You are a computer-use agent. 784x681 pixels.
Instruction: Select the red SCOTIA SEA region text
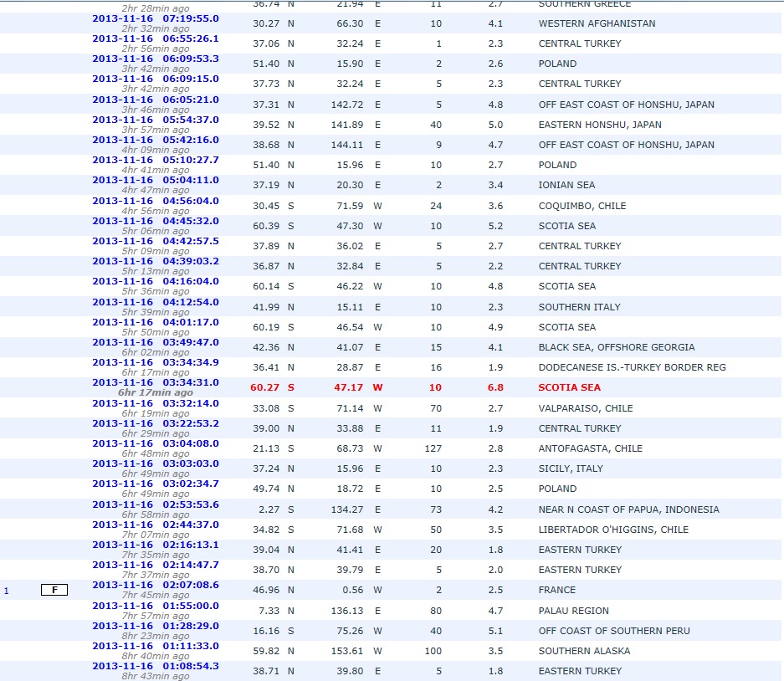(570, 387)
